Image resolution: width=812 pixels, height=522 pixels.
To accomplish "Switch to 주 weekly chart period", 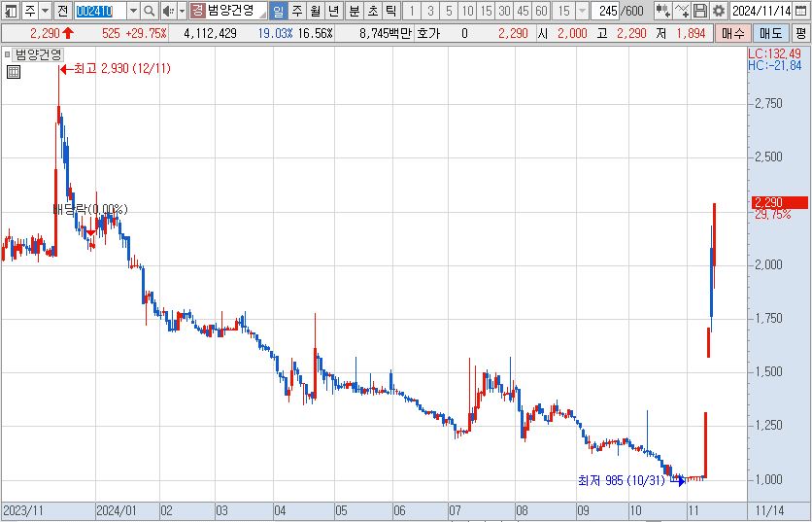I will click(x=297, y=11).
